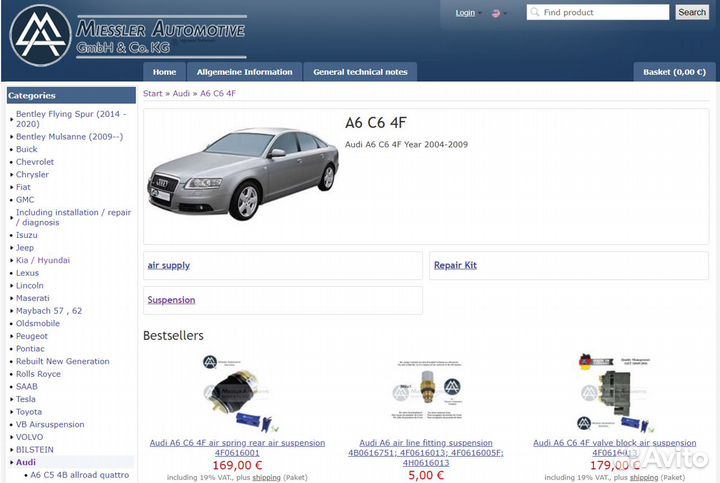Click the Audi A6 car image
Image resolution: width=720 pixels, height=483 pixels.
coord(243,174)
